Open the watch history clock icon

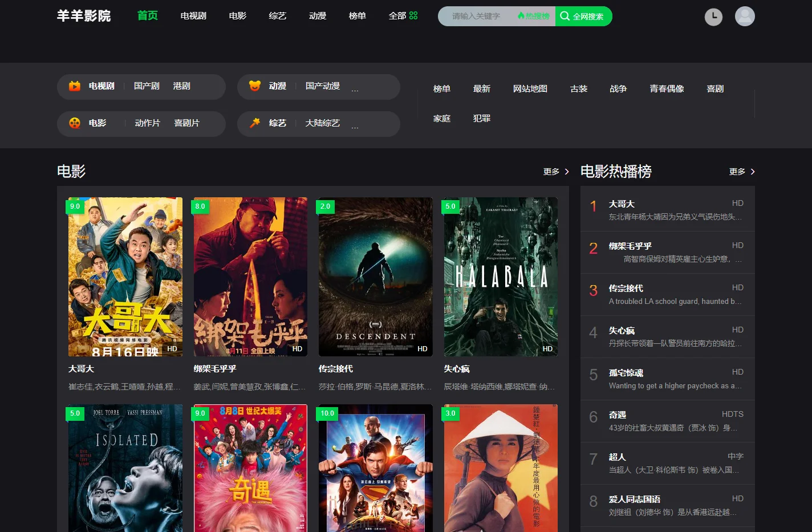pos(713,17)
